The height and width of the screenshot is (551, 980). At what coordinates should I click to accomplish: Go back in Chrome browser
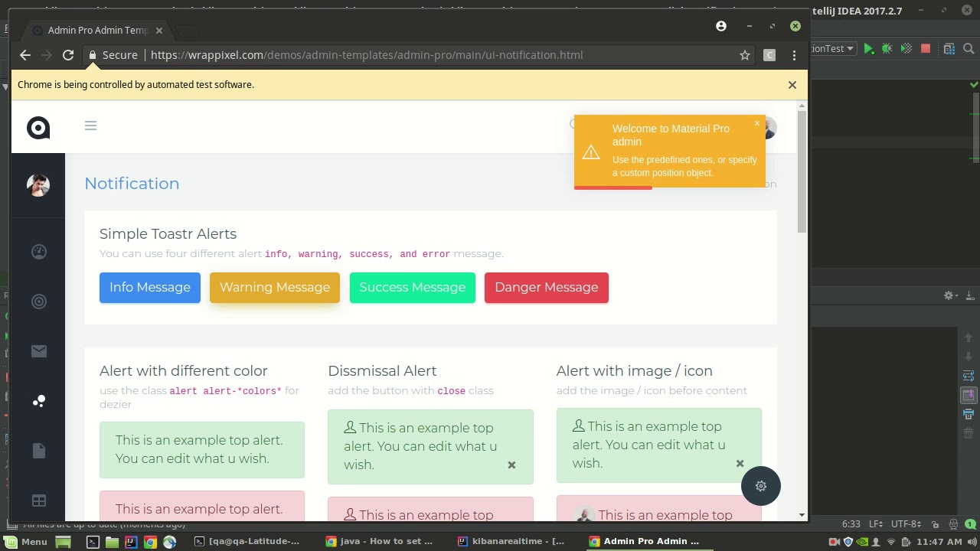[x=25, y=55]
